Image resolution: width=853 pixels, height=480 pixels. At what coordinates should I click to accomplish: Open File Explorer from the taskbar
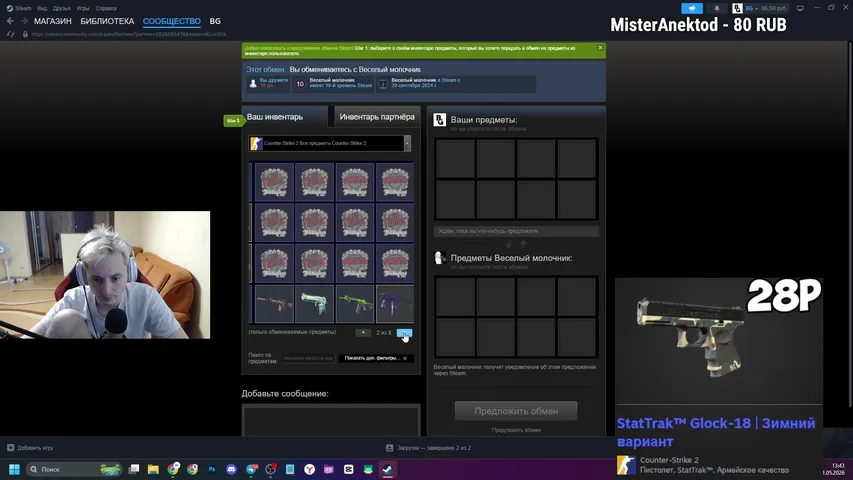click(153, 469)
